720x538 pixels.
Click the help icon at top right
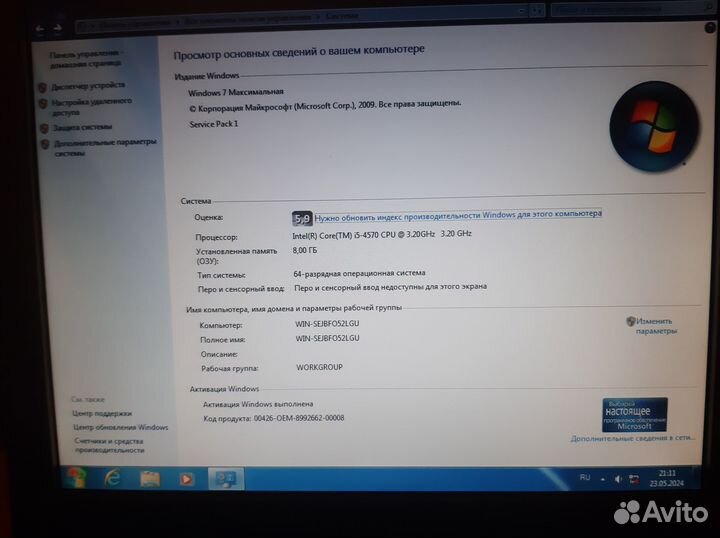point(710,28)
